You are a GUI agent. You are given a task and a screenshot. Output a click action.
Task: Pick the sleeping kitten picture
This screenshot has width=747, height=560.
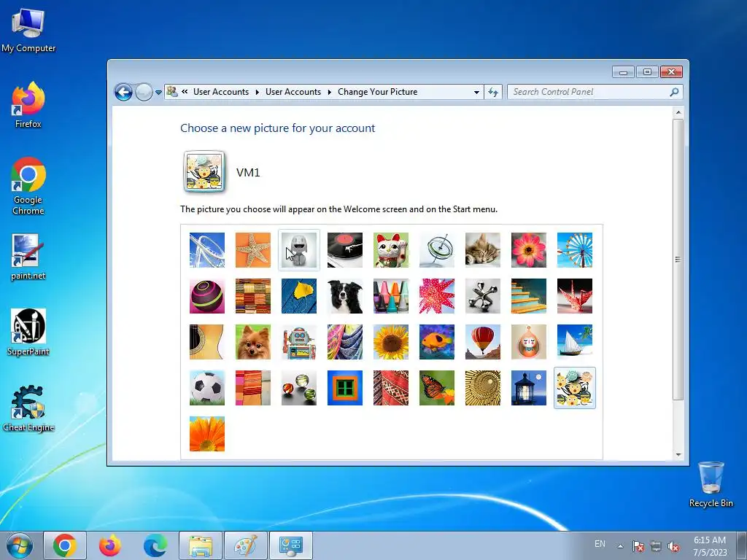(483, 250)
